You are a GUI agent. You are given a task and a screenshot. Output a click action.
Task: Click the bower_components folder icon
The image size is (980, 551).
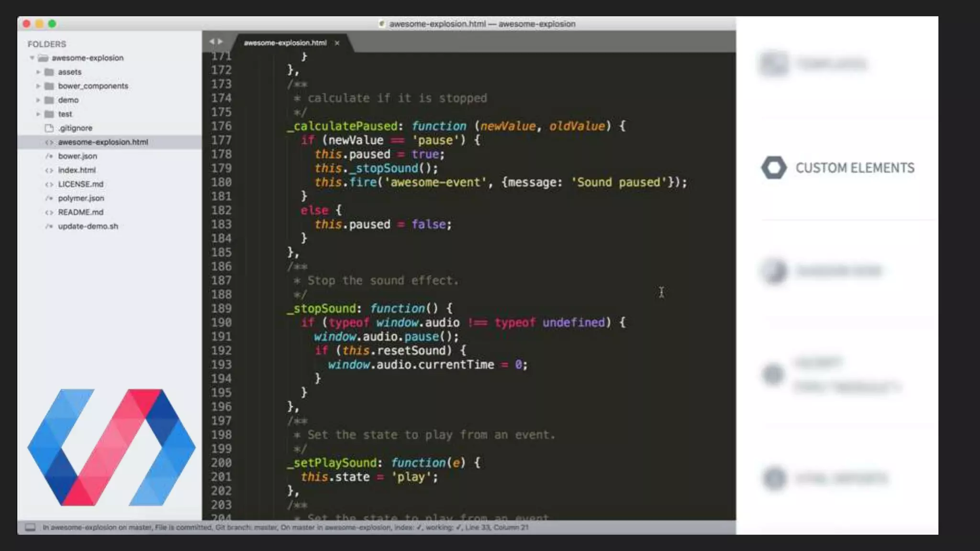(x=49, y=86)
